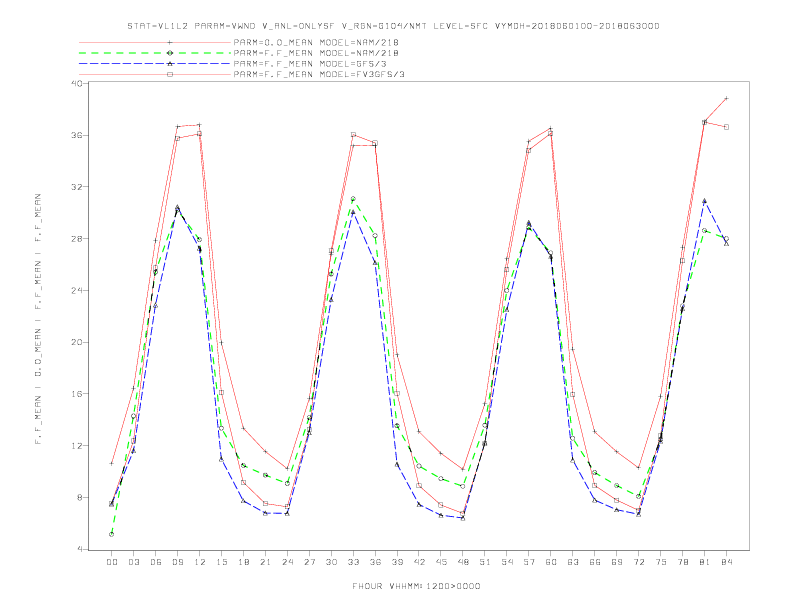Click the y-axis tick label 28

pos(77,239)
